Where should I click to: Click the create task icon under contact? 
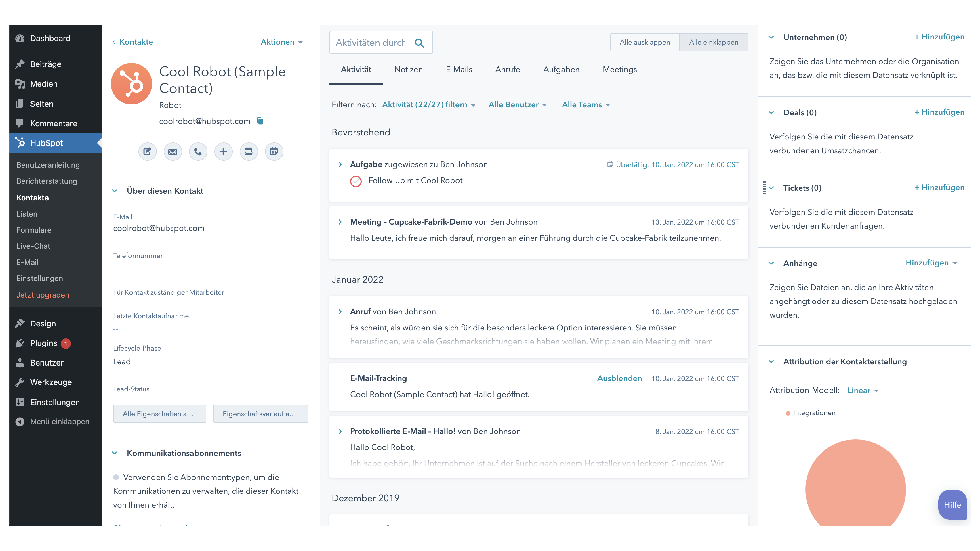[248, 151]
